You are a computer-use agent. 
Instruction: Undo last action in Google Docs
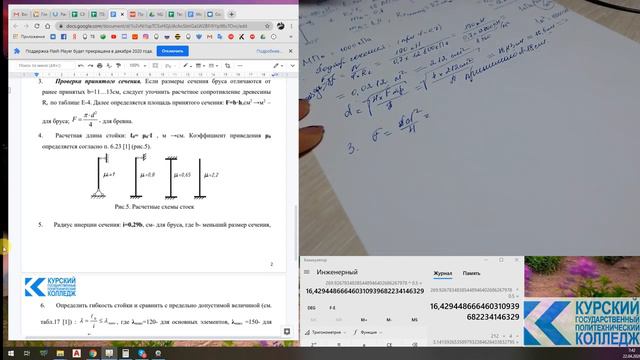coord(81,65)
